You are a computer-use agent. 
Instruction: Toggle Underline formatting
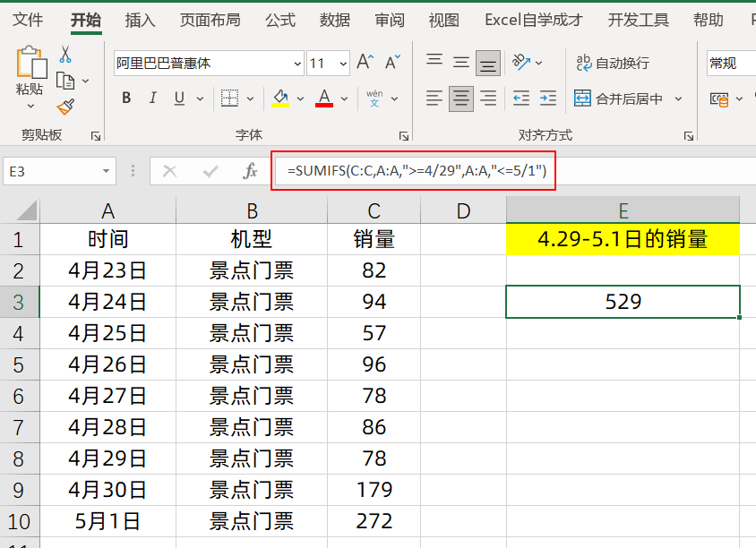[179, 98]
